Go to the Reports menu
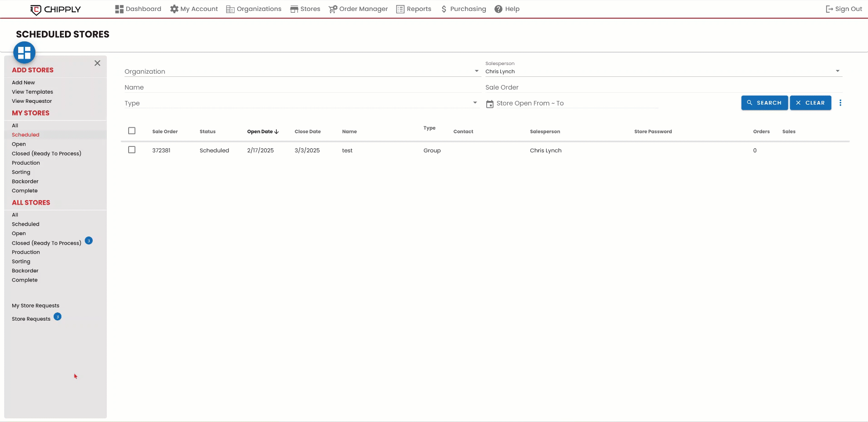 coord(414,9)
